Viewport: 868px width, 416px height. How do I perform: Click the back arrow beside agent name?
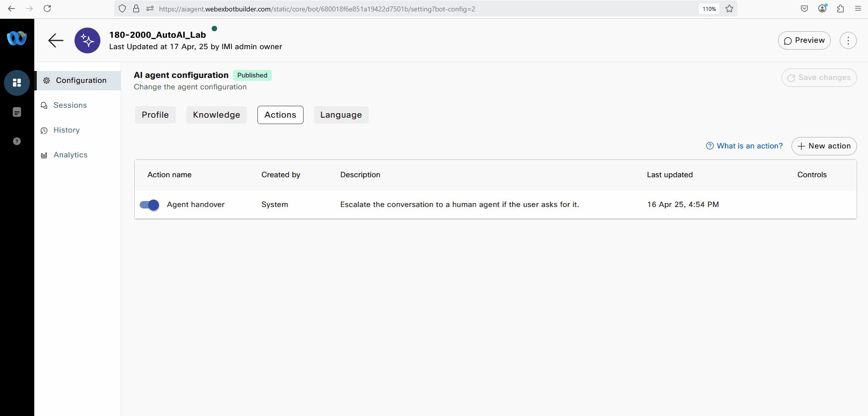pos(56,41)
